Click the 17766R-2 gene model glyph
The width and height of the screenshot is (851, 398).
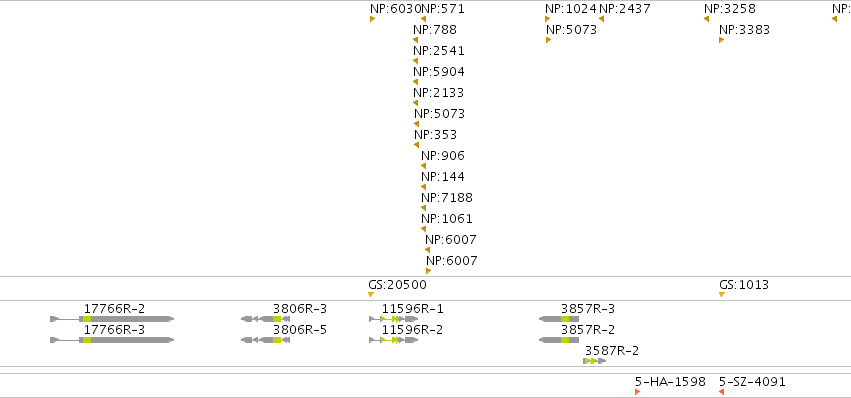click(112, 319)
